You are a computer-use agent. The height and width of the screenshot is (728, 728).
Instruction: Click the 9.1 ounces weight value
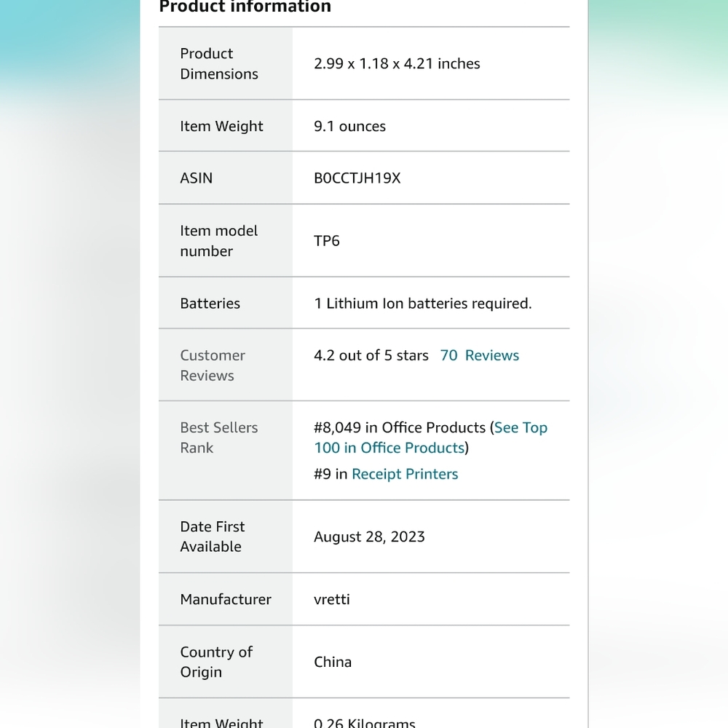coord(349,126)
